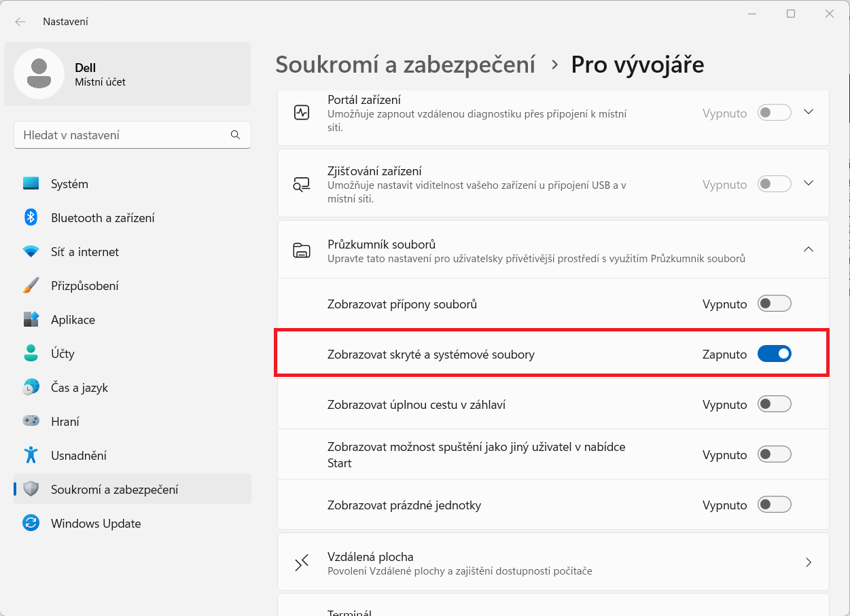Open Čas a jazyk settings

(x=80, y=387)
